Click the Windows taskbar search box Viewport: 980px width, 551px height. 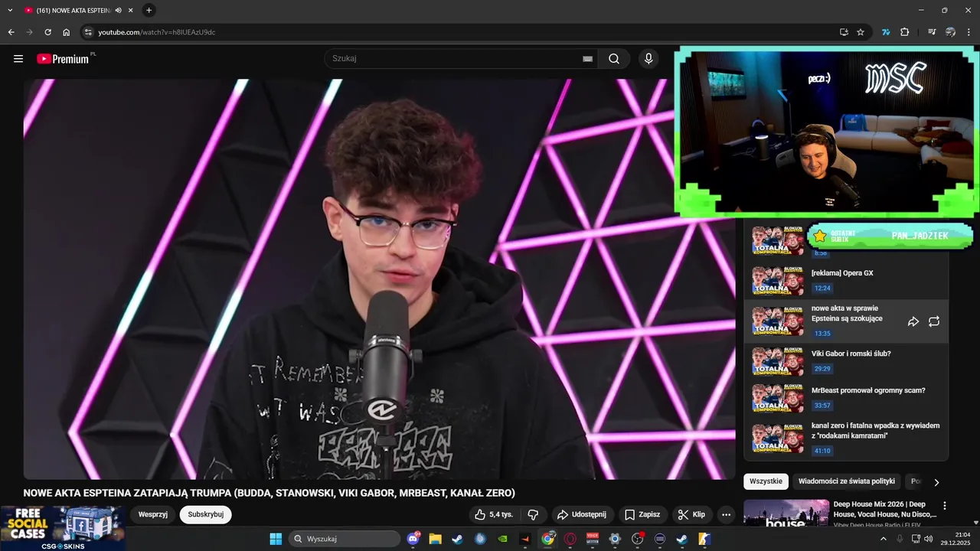pyautogui.click(x=345, y=539)
